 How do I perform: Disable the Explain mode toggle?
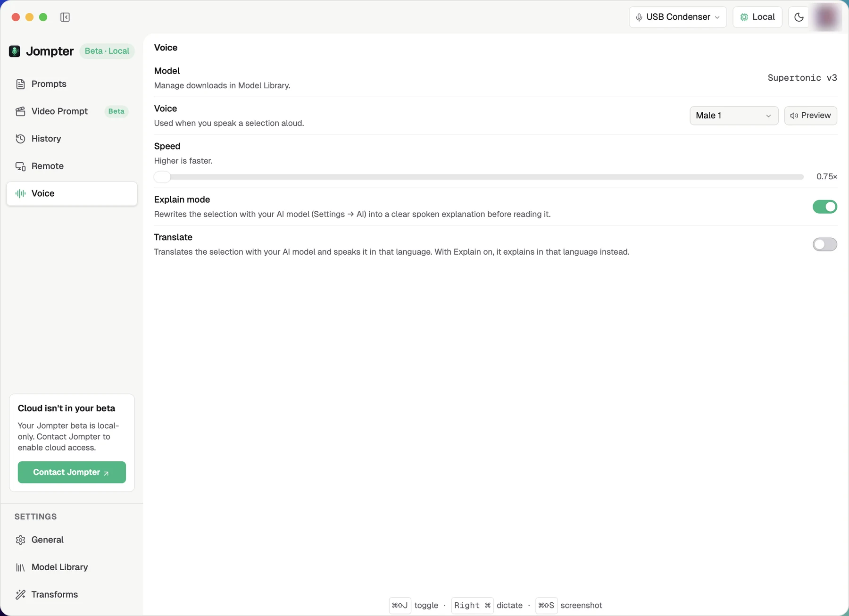pos(824,207)
